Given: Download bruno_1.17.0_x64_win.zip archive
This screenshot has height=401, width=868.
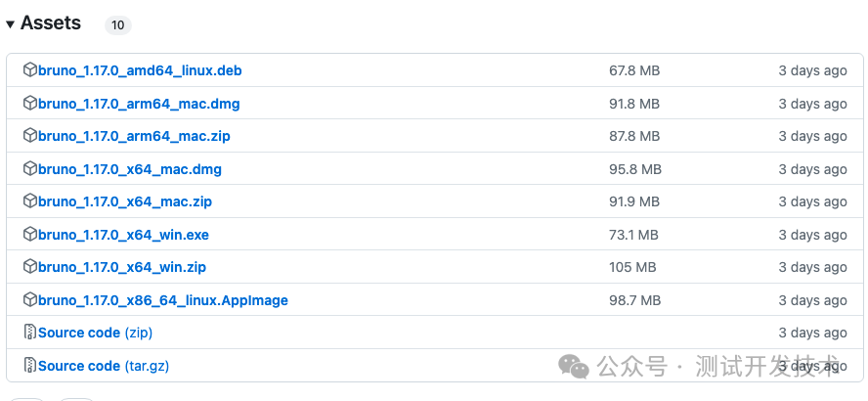Looking at the screenshot, I should [122, 268].
